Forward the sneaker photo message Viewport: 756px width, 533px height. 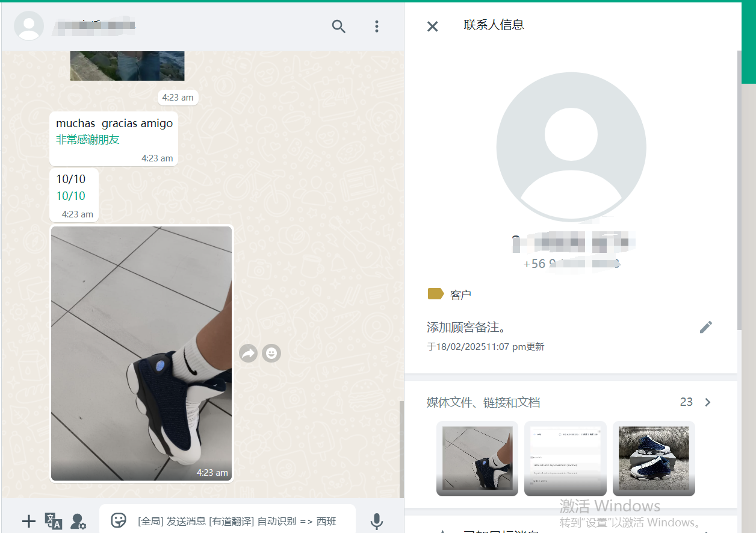[248, 354]
